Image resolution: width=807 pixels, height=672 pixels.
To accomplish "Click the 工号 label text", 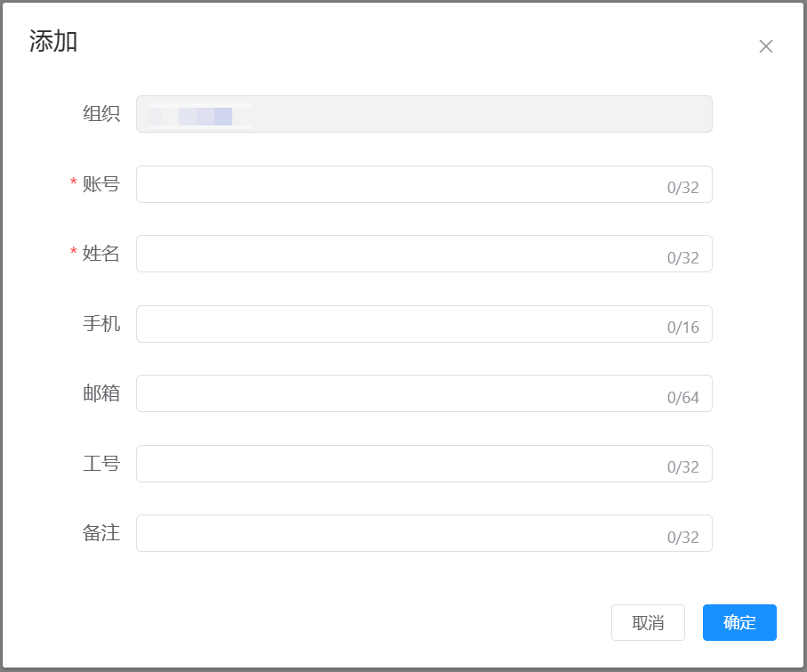I will point(101,464).
